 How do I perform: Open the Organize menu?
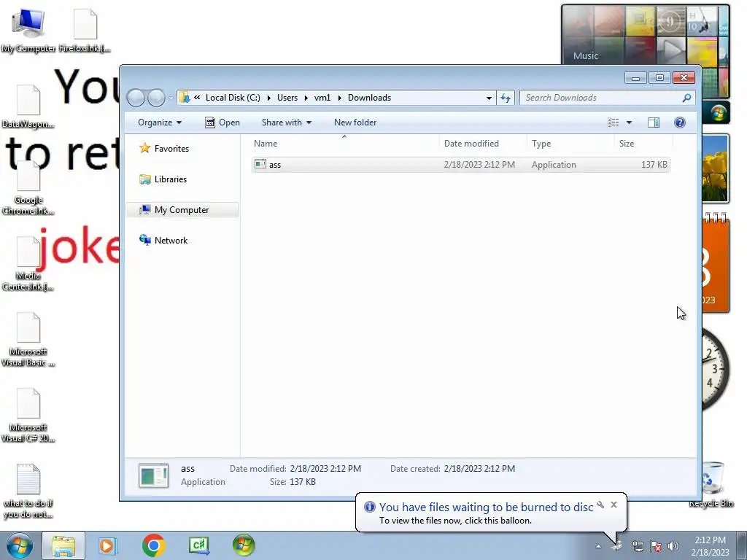tap(160, 122)
